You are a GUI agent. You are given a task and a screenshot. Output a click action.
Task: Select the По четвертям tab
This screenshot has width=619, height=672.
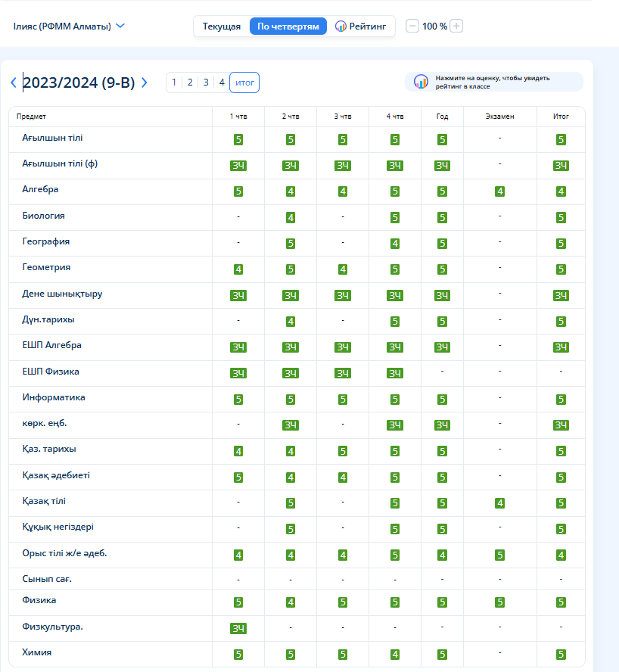(288, 26)
